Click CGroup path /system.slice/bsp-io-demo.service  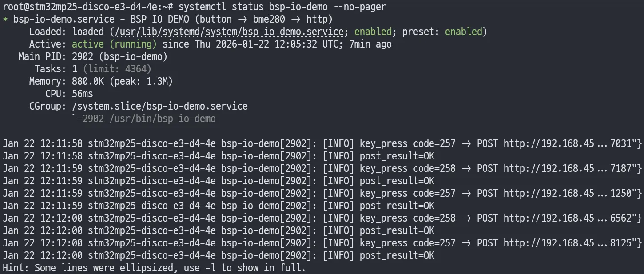[160, 107]
